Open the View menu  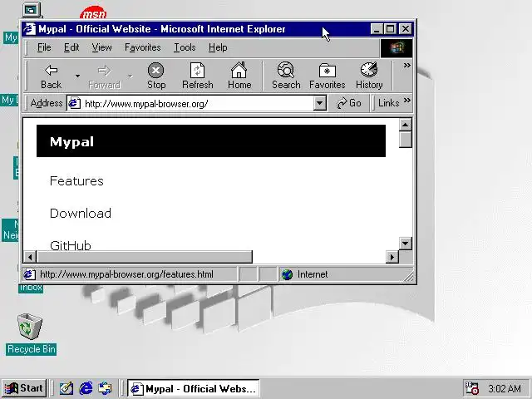coord(101,47)
